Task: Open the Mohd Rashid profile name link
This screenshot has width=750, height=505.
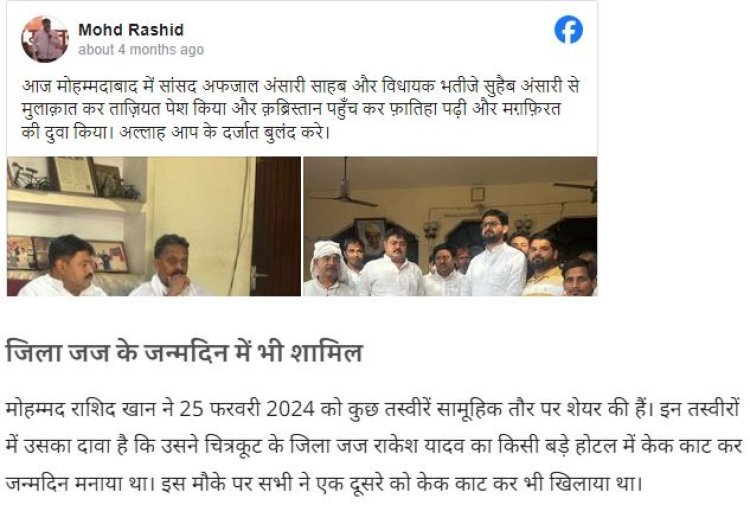Action: tap(131, 30)
